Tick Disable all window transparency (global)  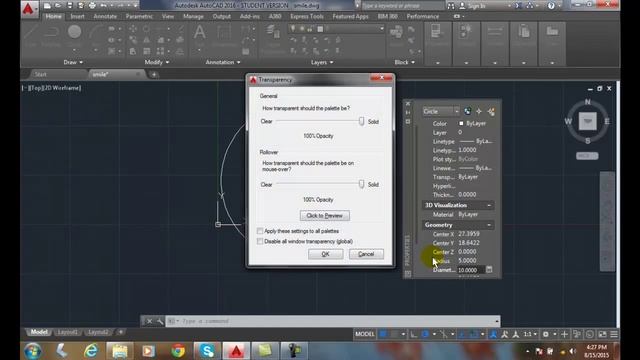260,241
